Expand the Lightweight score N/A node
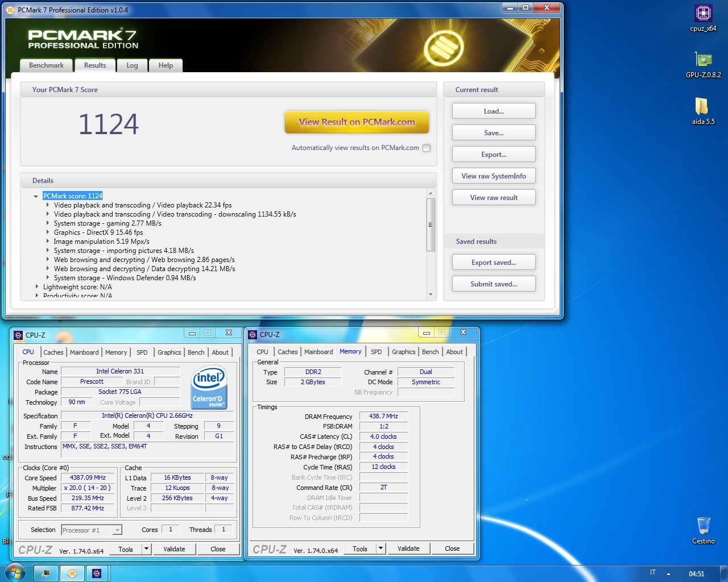The height and width of the screenshot is (582, 728). click(37, 287)
